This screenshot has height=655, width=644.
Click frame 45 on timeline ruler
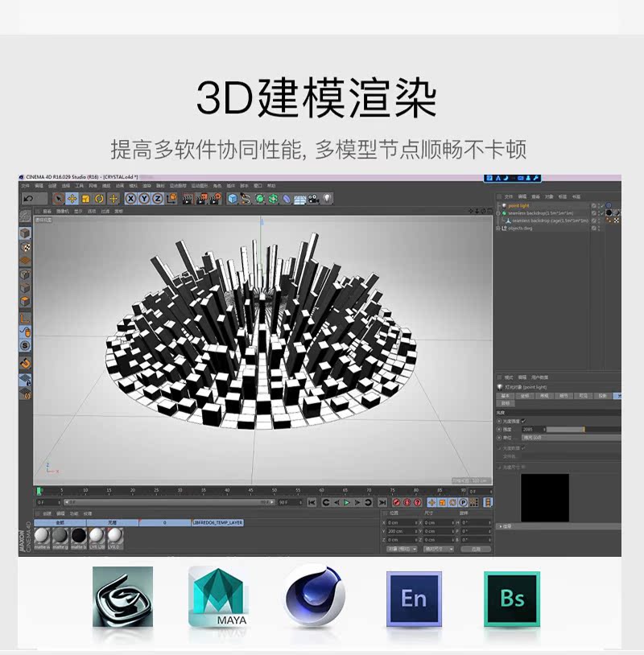tap(250, 491)
